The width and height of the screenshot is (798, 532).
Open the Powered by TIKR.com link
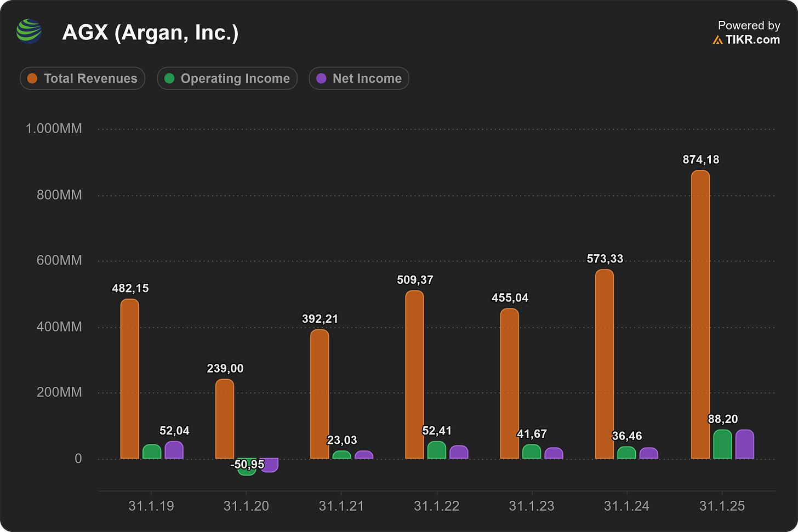click(746, 32)
